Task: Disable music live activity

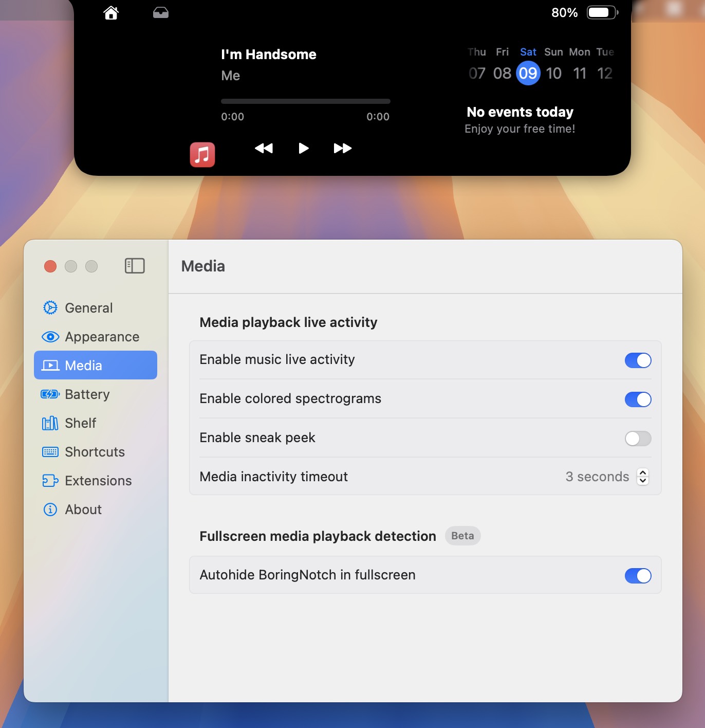Action: click(x=638, y=360)
